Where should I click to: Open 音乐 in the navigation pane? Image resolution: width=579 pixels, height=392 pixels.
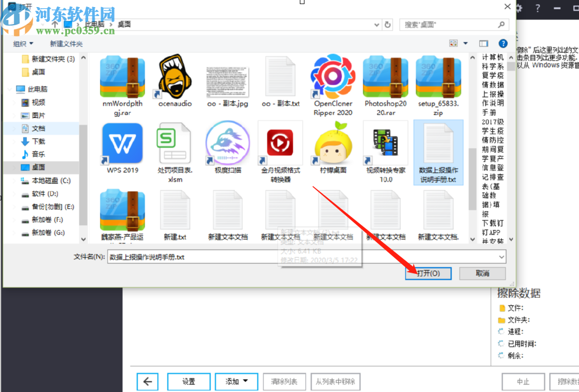[34, 155]
